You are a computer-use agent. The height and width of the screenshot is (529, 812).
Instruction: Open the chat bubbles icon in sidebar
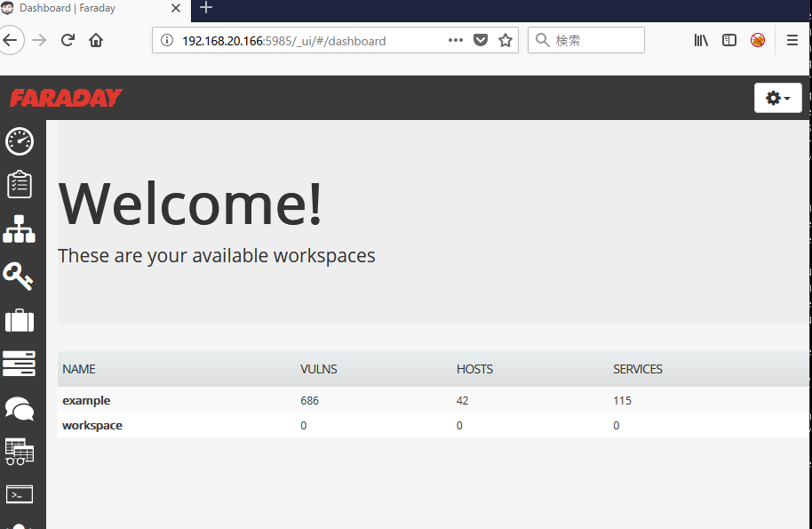point(20,409)
